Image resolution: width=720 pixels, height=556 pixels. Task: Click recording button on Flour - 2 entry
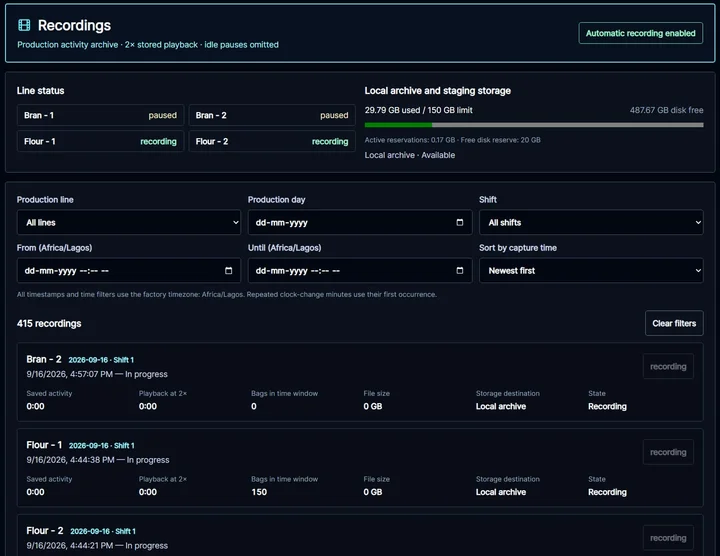click(668, 538)
